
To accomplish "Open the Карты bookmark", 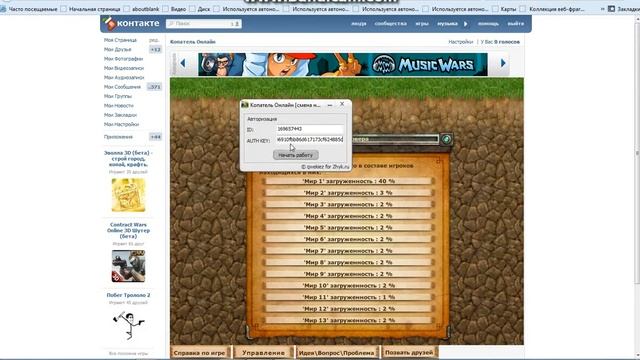I will (504, 9).
